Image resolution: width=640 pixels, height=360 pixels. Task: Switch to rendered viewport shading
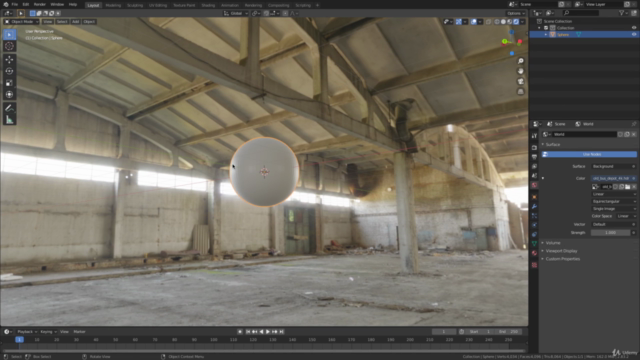(516, 22)
